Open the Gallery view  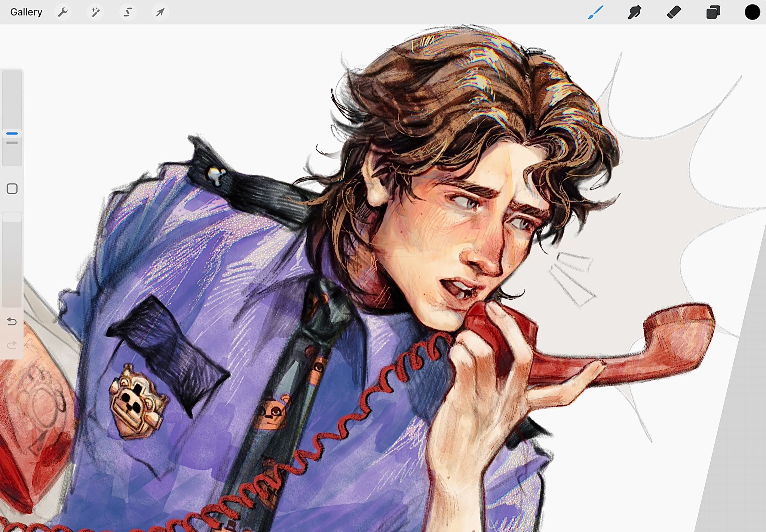tap(26, 12)
